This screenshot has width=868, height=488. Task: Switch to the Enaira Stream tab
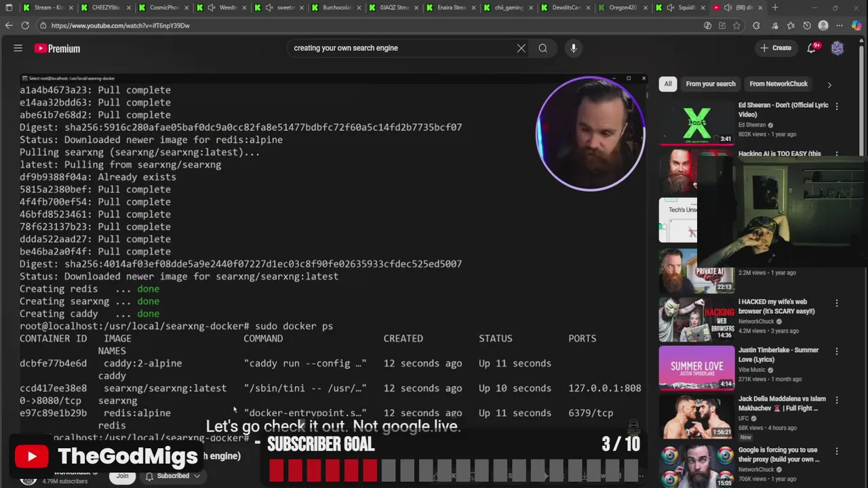coord(450,7)
